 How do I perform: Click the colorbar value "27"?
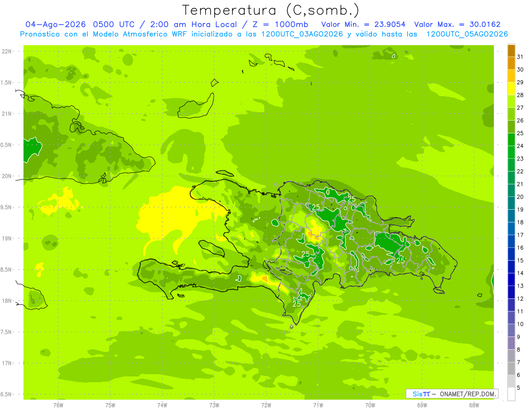[520, 108]
